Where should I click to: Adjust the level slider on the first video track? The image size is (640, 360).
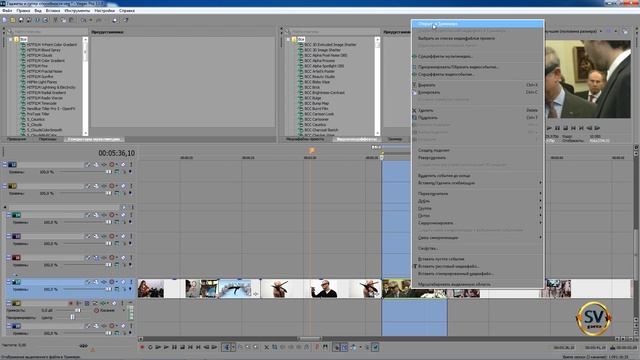coord(109,172)
